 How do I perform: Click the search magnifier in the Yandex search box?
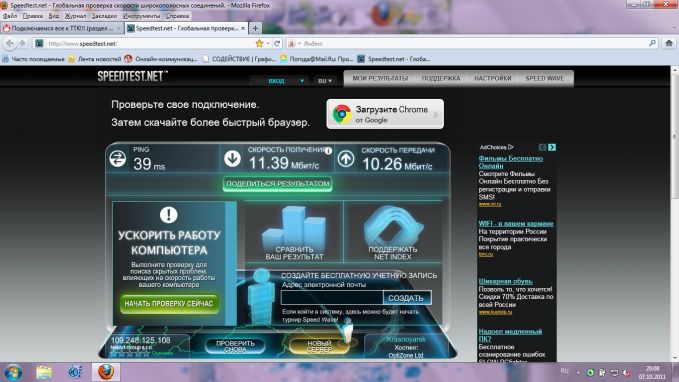point(652,43)
